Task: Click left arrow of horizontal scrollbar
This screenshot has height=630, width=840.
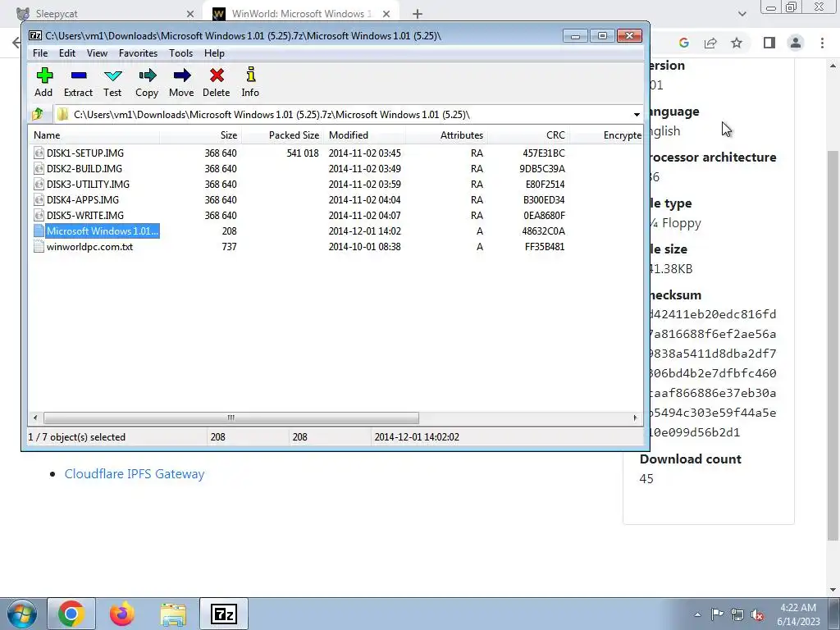Action: (35, 418)
